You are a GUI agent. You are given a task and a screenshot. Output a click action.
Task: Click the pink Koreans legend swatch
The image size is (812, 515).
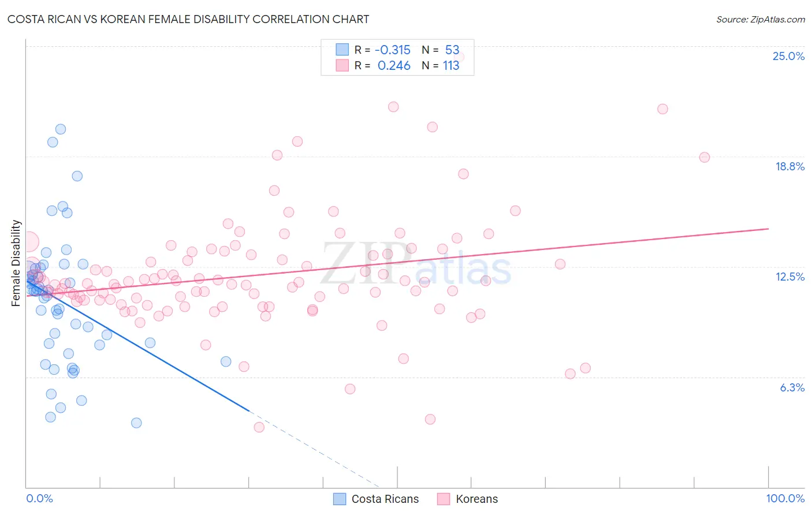444,499
